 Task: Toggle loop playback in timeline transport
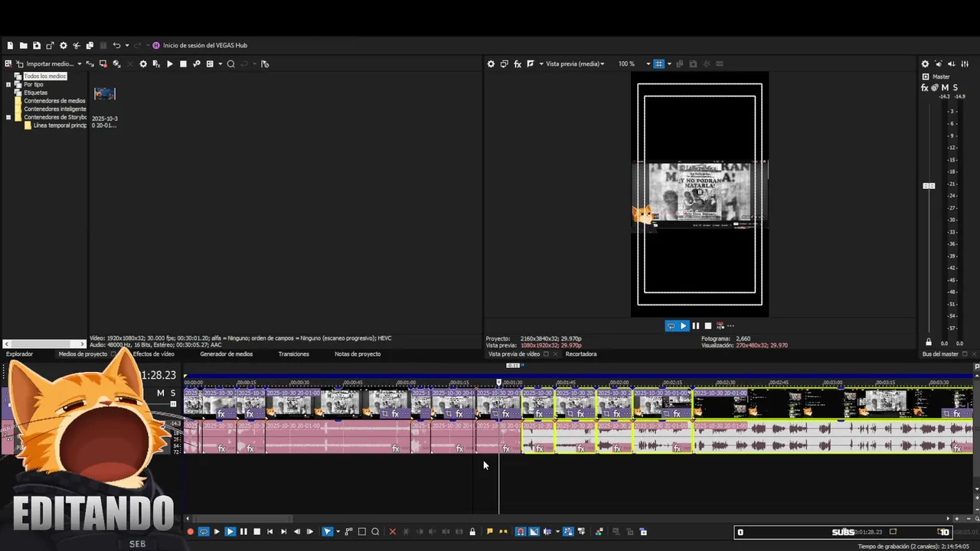[x=204, y=532]
